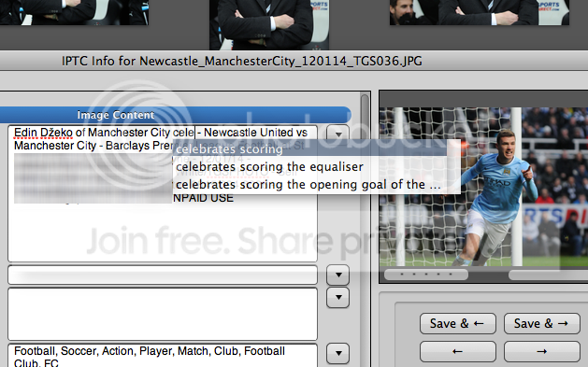This screenshot has width=588, height=367.
Task: Click the single-line empty field below the caption
Action: 163,275
